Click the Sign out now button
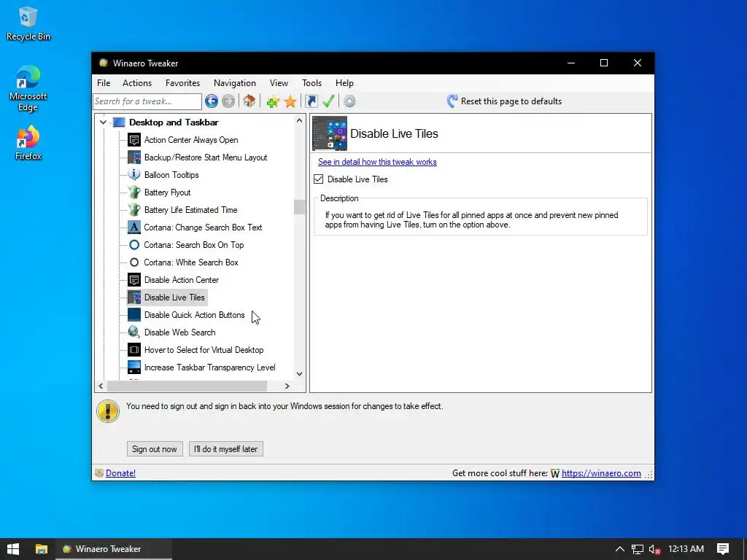Screen dimensions: 747x560 coord(155,449)
